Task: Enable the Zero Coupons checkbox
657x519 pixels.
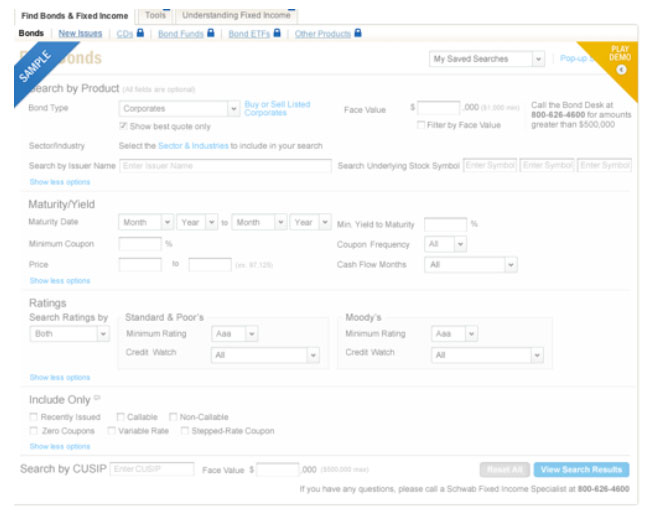Action: pyautogui.click(x=35, y=431)
